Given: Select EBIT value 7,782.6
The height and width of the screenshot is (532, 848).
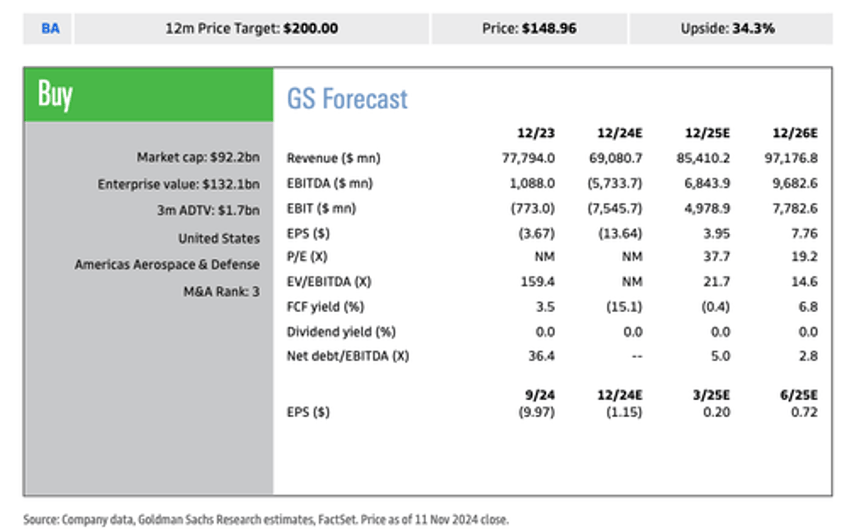Looking at the screenshot, I should coord(795,208).
